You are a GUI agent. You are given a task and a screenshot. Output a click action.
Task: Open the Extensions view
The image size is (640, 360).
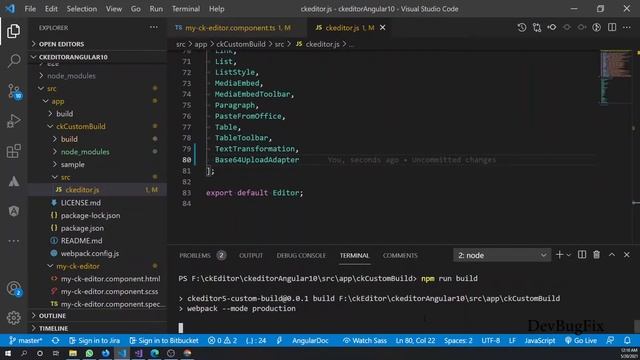point(13,151)
